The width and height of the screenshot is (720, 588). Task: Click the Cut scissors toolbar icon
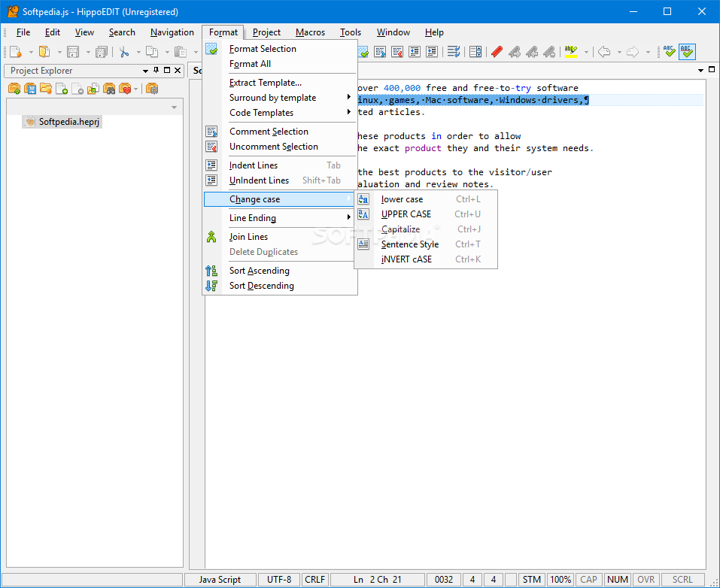[123, 51]
